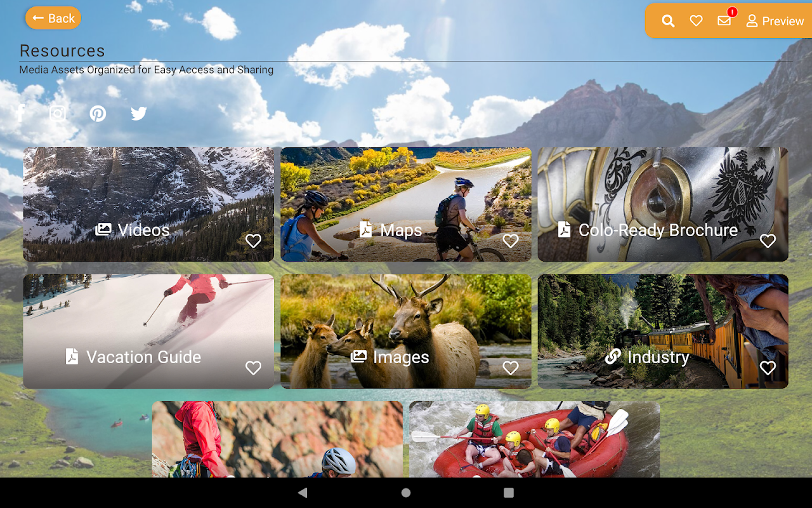Favorite the Images card
Screen dimensions: 812x508
pos(511,368)
